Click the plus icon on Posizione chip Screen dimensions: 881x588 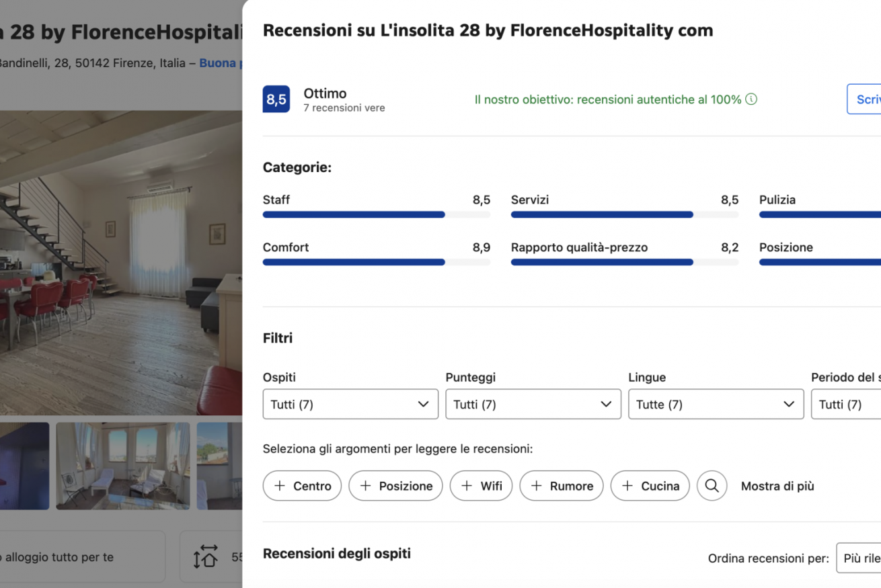point(366,486)
